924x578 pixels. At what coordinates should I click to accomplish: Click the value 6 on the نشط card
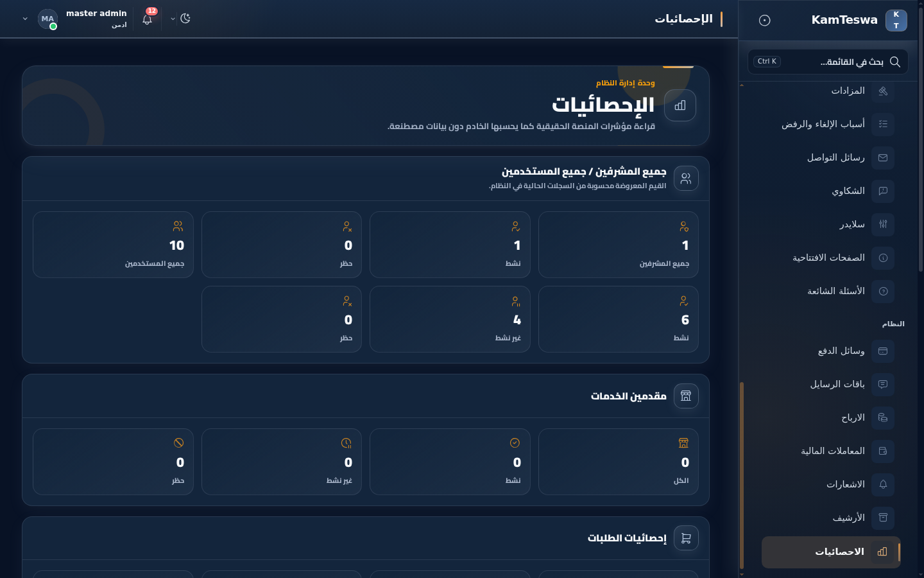point(685,320)
